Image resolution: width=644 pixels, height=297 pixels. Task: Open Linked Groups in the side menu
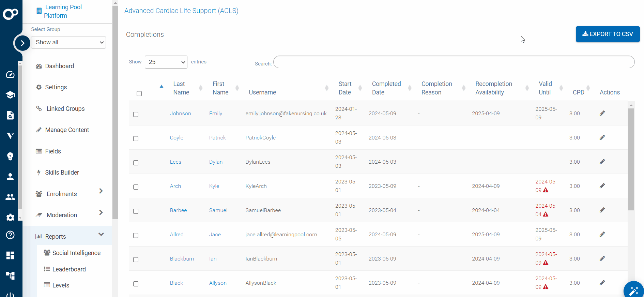point(65,109)
